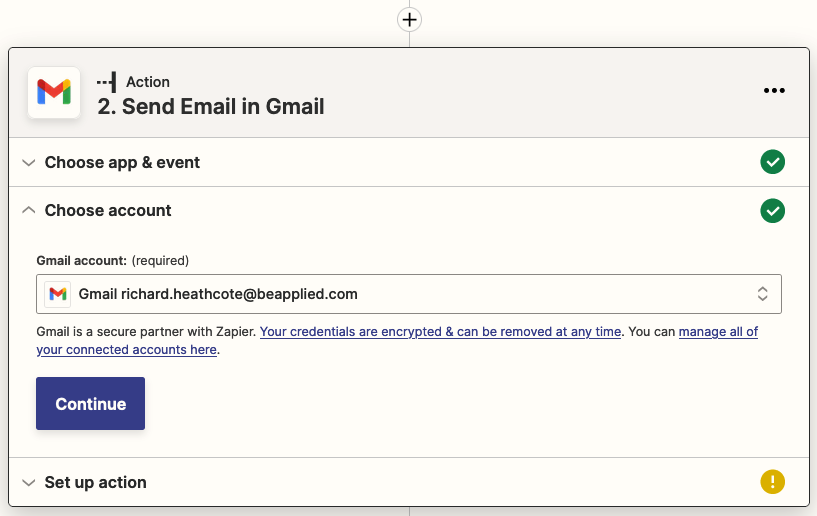Click the Action step type icon
Viewport: 817px width, 516px height.
click(107, 82)
